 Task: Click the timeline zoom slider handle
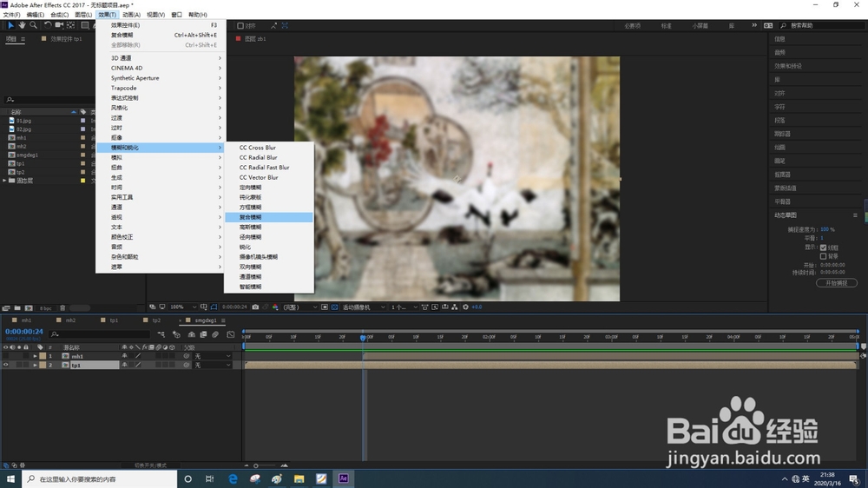pyautogui.click(x=256, y=465)
